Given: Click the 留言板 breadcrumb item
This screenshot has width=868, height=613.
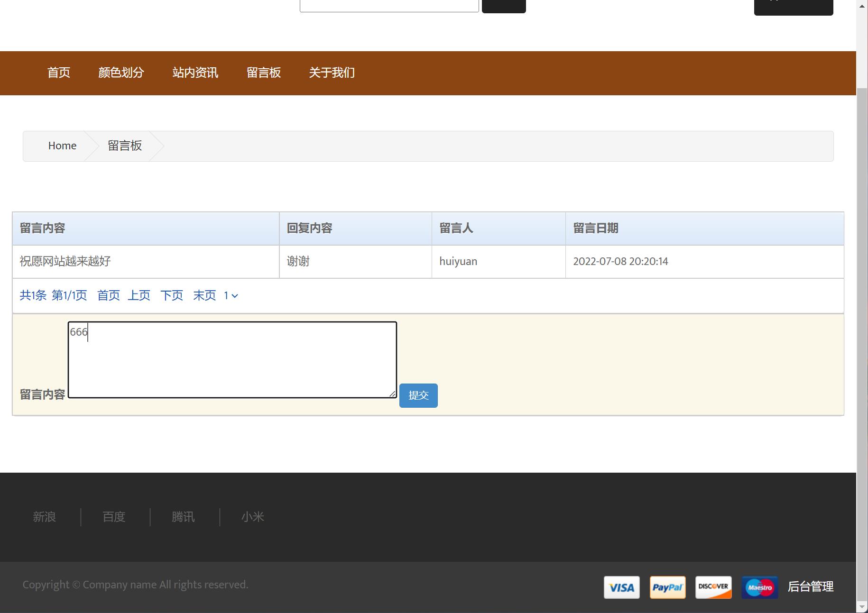Looking at the screenshot, I should (x=124, y=146).
